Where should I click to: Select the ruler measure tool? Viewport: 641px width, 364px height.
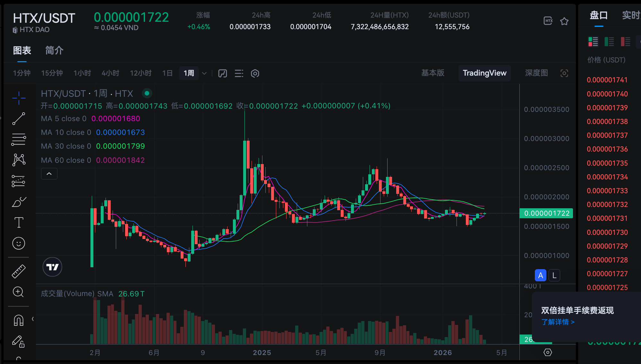[x=19, y=271]
